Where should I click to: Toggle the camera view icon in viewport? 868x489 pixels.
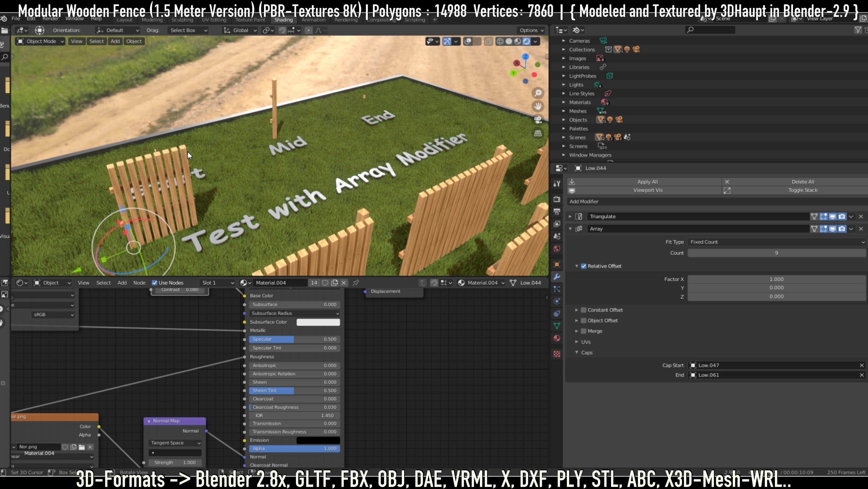538,120
